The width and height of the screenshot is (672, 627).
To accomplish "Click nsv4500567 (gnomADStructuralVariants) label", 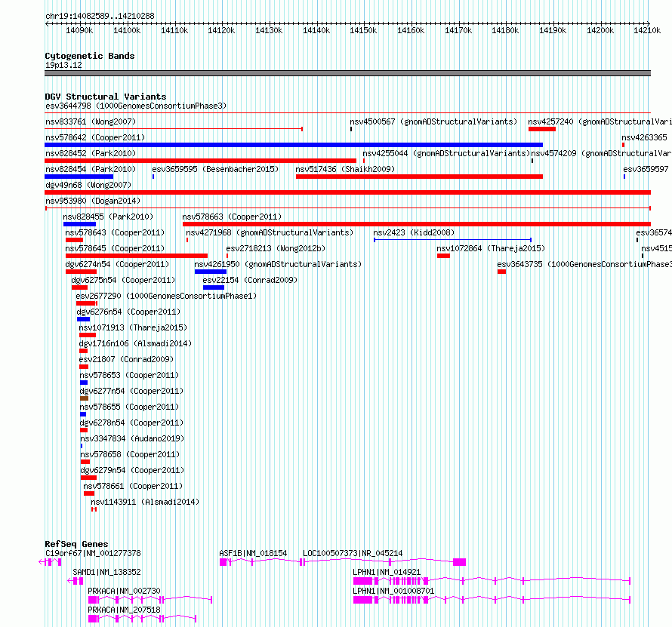I will [433, 121].
